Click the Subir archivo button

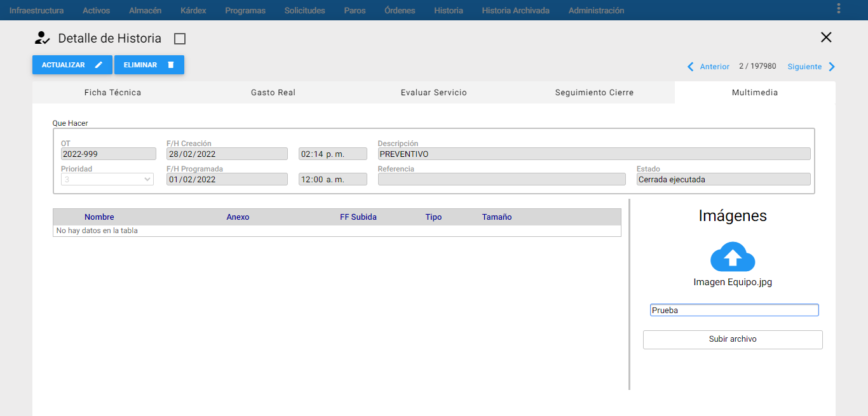tap(733, 339)
